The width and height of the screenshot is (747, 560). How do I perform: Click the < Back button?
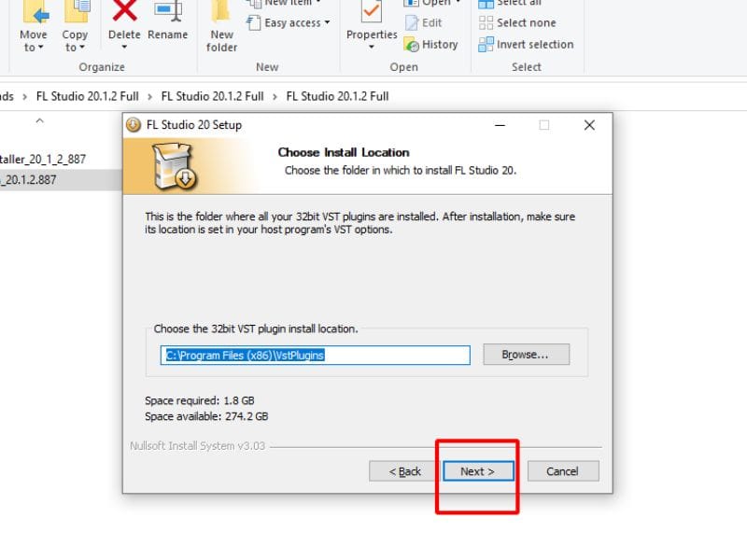tap(404, 471)
